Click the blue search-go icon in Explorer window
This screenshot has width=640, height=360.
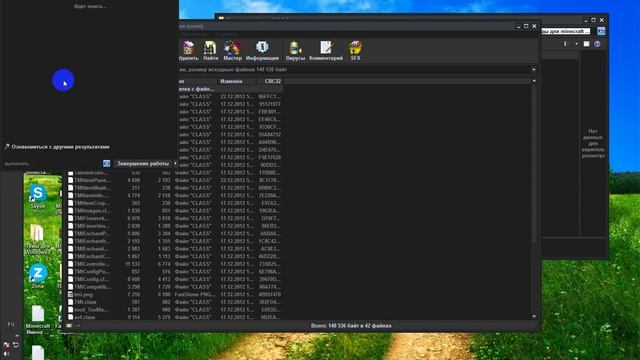pos(601,31)
